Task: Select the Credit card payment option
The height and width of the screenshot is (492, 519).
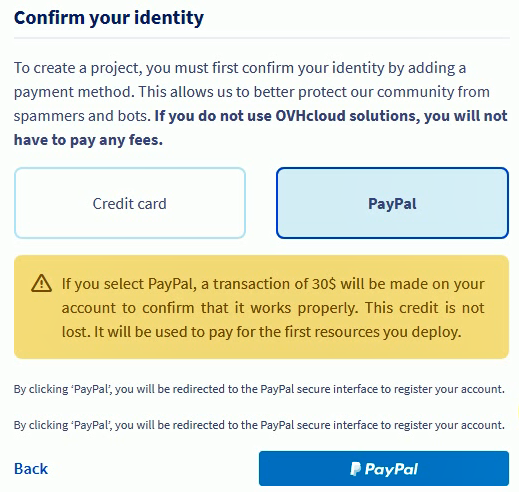Action: click(130, 203)
